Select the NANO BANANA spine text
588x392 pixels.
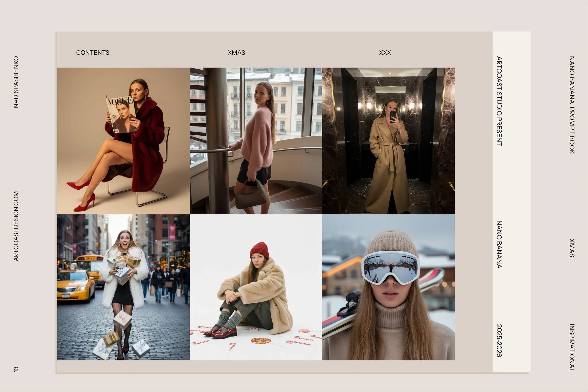click(x=499, y=244)
